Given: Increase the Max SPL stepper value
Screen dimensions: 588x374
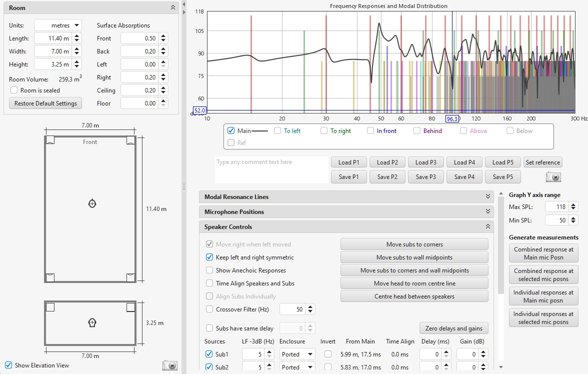Looking at the screenshot, I should 573,204.
